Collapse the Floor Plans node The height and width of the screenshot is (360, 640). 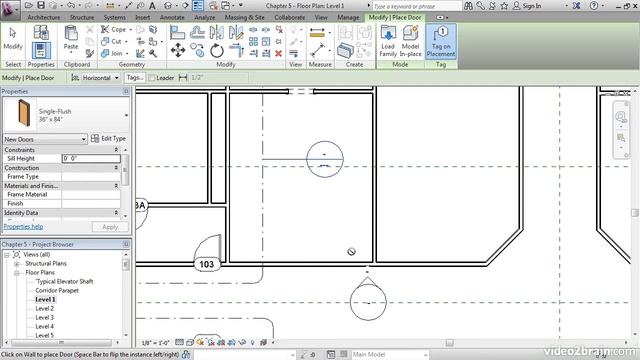click(17, 273)
